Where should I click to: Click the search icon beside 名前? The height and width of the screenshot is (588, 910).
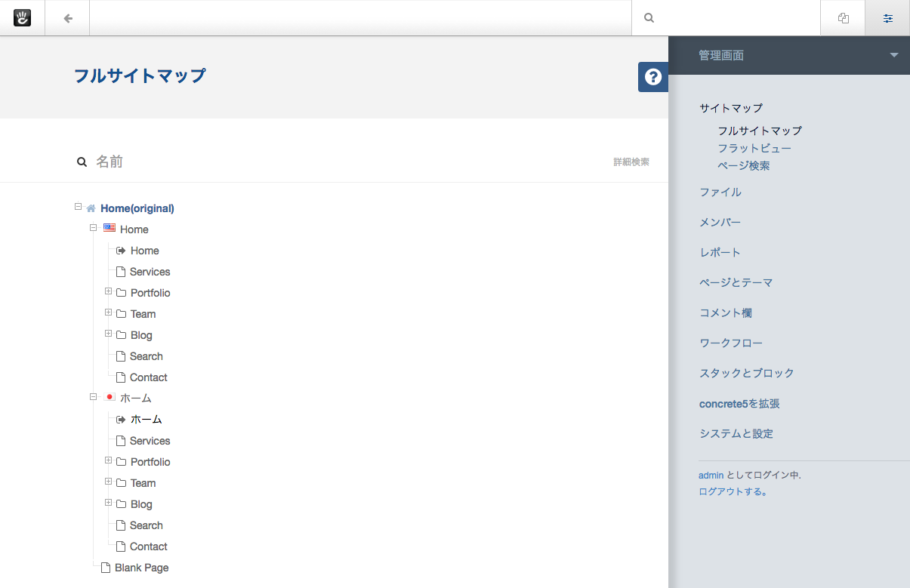click(x=82, y=162)
